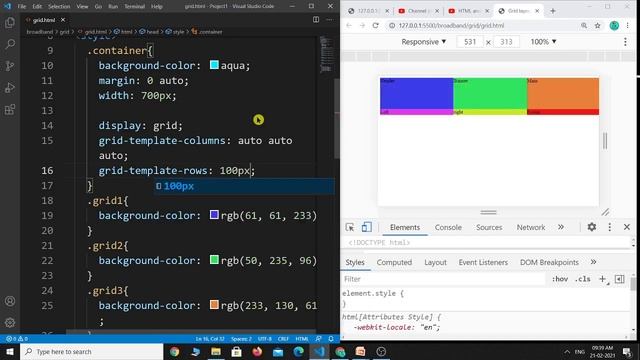Show more Styles pane tabs chevron
Viewport: 640px width, 360px height.
tap(593, 262)
